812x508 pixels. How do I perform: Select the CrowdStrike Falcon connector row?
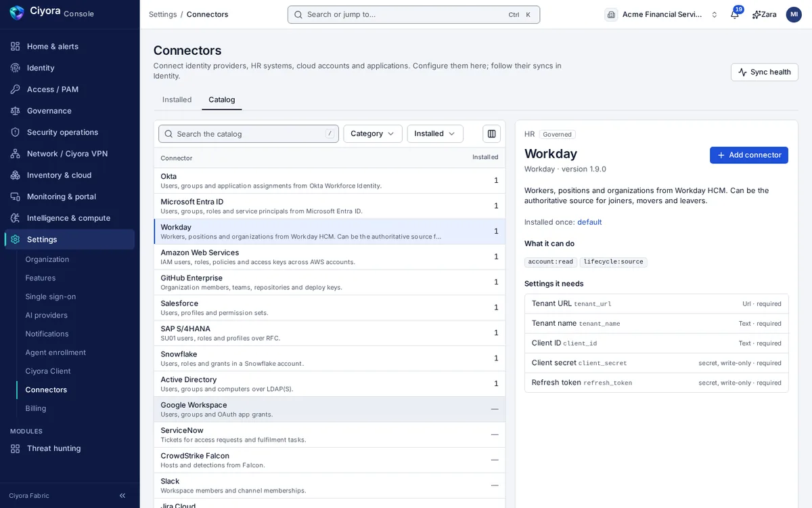pos(330,460)
